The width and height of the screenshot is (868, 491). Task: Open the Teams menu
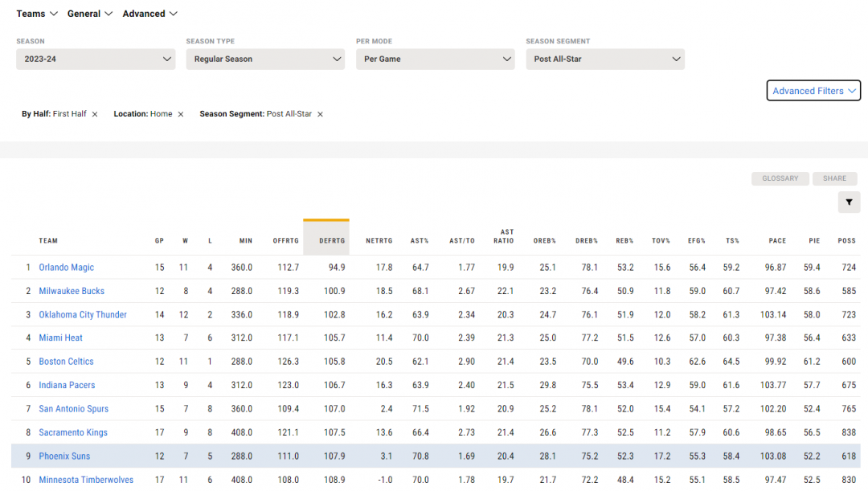(x=37, y=14)
